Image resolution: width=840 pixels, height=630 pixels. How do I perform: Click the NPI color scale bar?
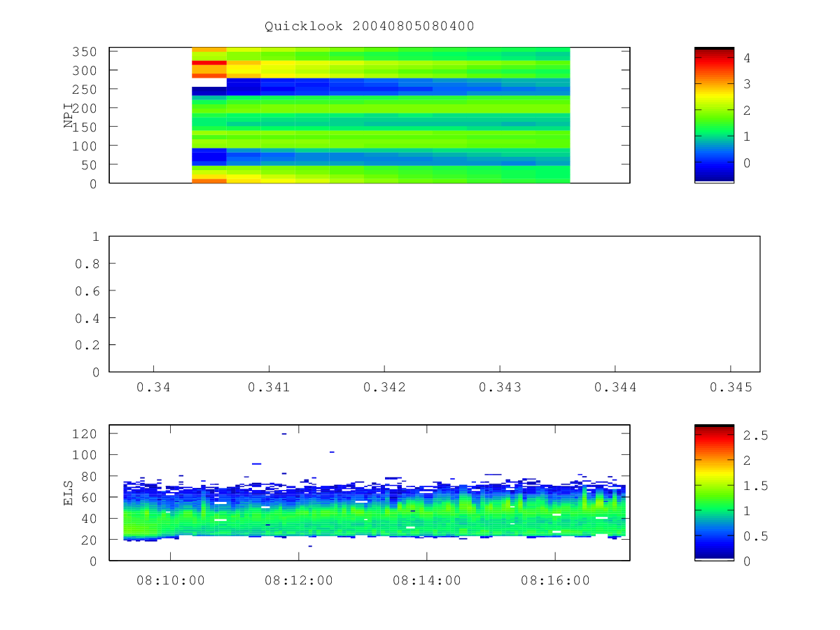tap(714, 115)
